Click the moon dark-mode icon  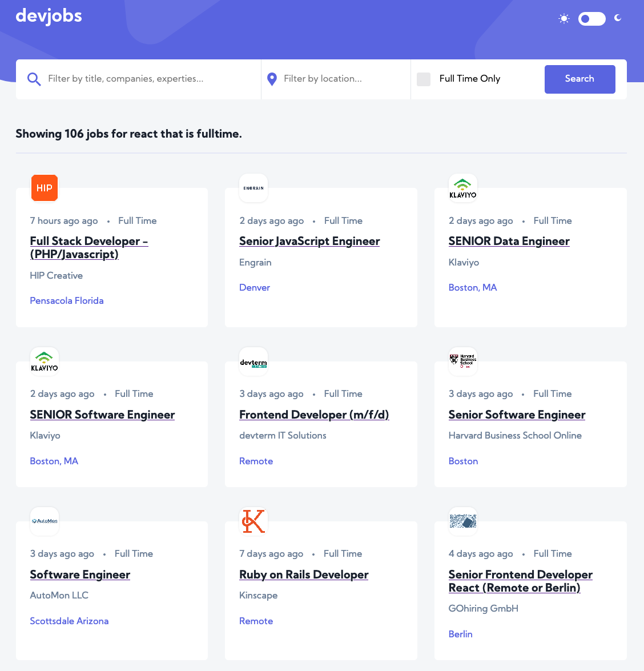pyautogui.click(x=618, y=18)
